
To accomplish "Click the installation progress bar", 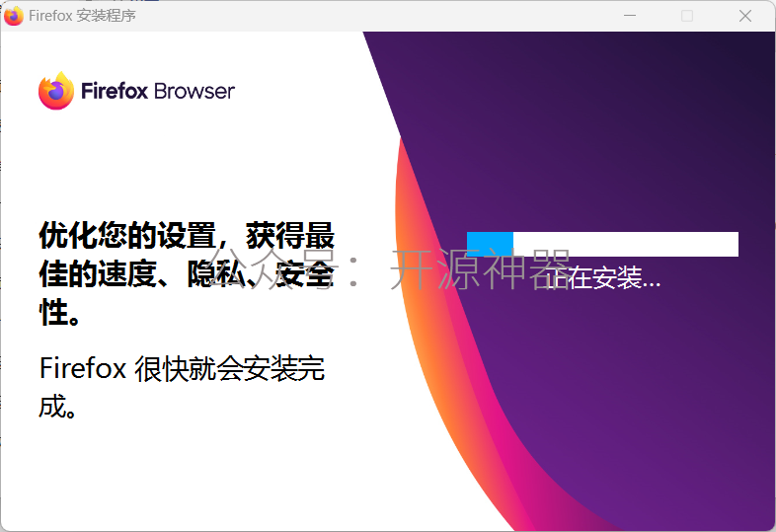I will point(602,244).
